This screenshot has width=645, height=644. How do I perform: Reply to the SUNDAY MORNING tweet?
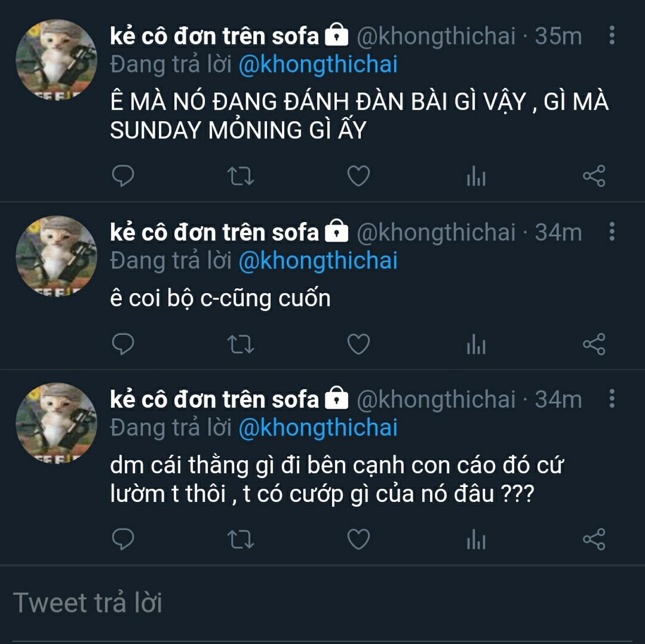pos(123,176)
